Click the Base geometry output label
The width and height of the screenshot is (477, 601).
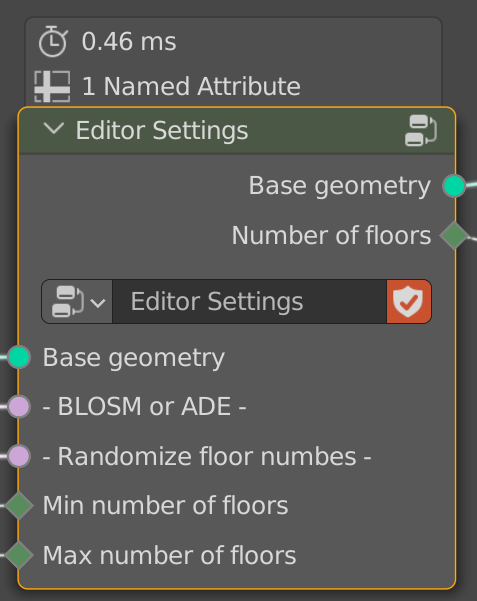click(340, 187)
